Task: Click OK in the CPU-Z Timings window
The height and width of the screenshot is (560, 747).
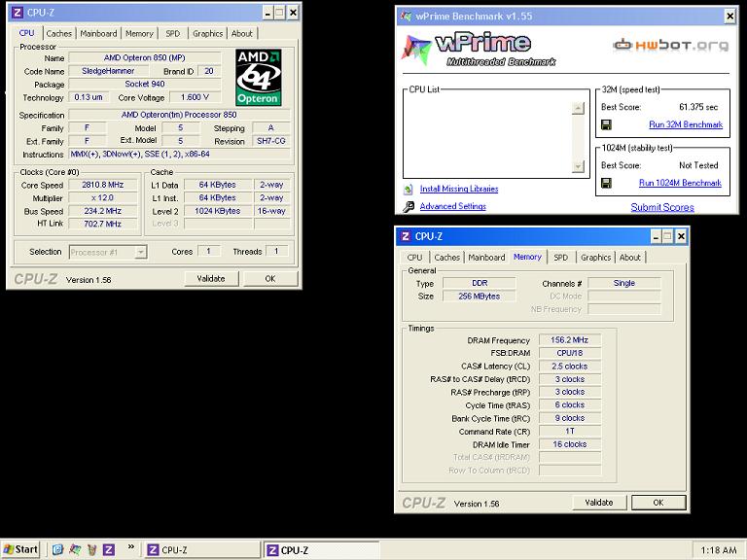Action: click(x=658, y=503)
